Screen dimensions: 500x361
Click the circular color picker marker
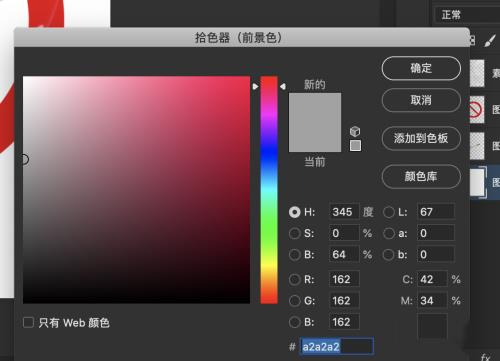[25, 159]
